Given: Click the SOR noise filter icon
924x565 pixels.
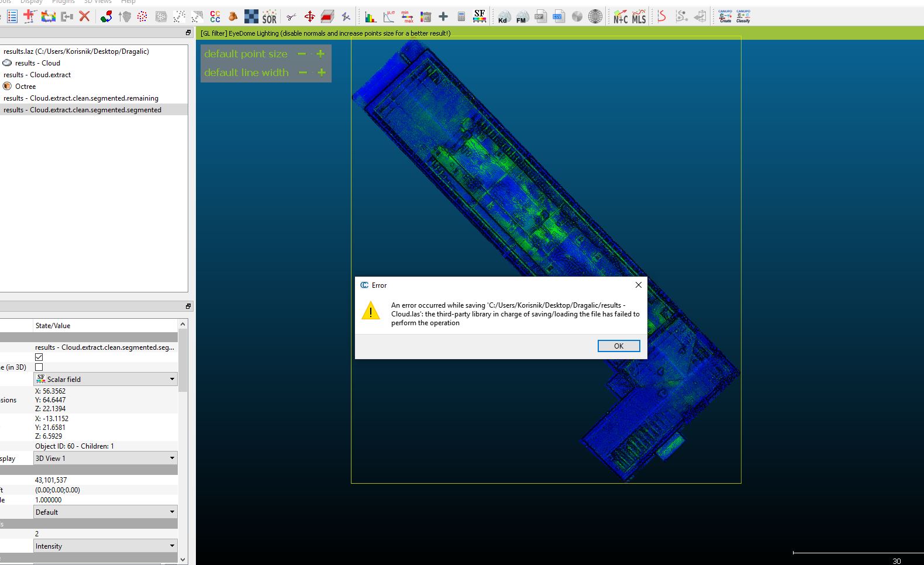Looking at the screenshot, I should pyautogui.click(x=269, y=17).
